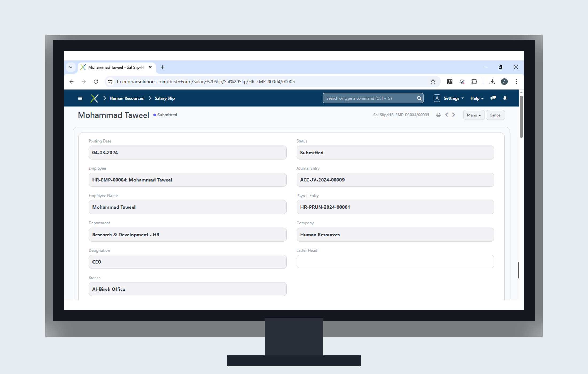This screenshot has width=588, height=374.
Task: Open the chat messages icon
Action: [493, 98]
